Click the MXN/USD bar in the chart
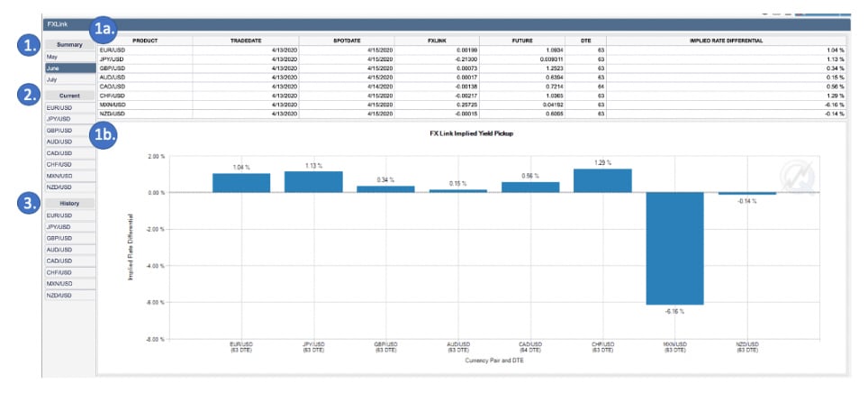This screenshot has height=402, width=868. (x=674, y=248)
